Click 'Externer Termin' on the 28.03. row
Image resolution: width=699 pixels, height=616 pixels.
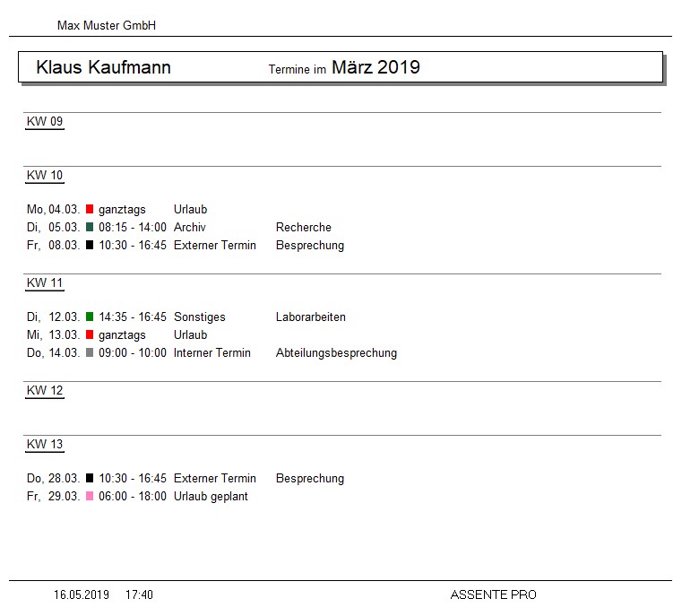coord(215,478)
